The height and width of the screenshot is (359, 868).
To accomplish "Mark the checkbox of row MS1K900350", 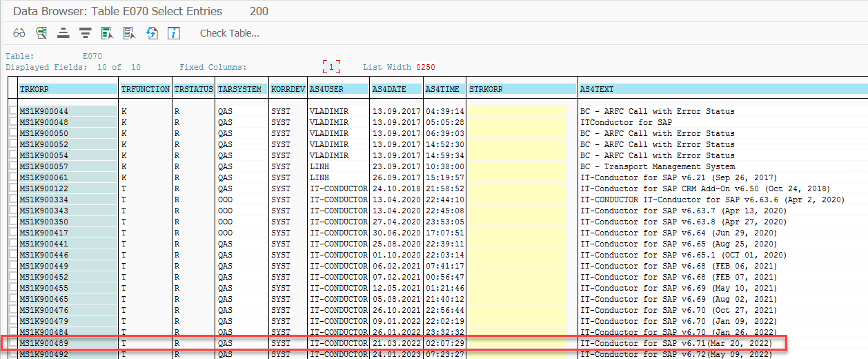I will click(13, 222).
